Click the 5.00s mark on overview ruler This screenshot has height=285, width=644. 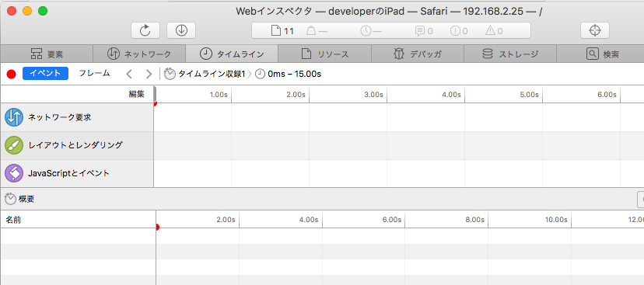click(529, 94)
